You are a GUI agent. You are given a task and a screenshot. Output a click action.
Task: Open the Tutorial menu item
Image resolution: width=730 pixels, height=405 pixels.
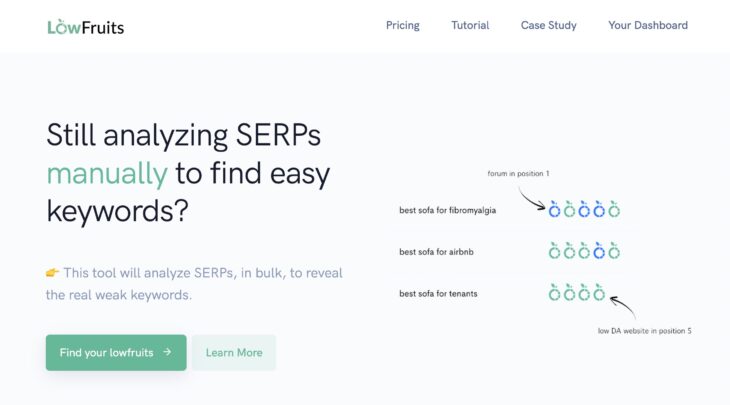click(470, 25)
